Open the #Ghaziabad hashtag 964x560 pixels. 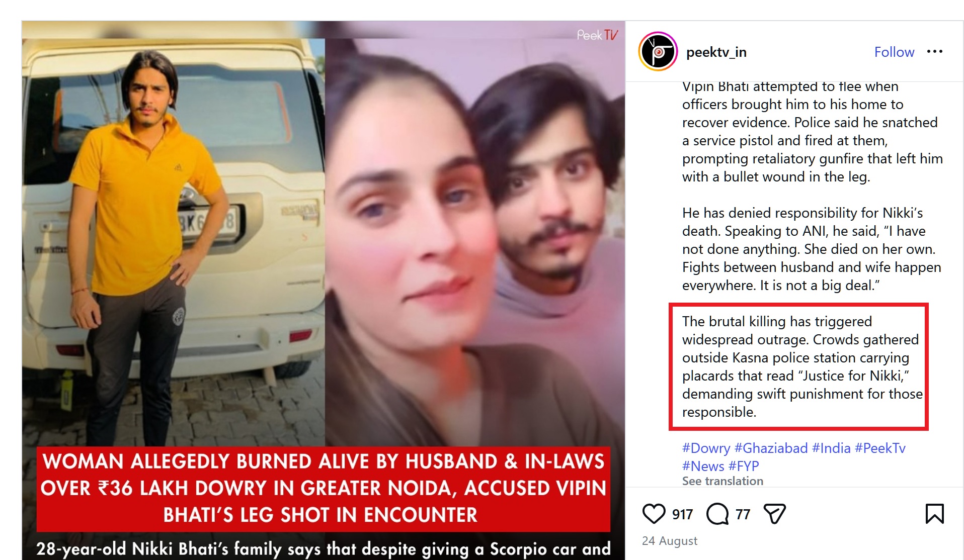tap(771, 448)
